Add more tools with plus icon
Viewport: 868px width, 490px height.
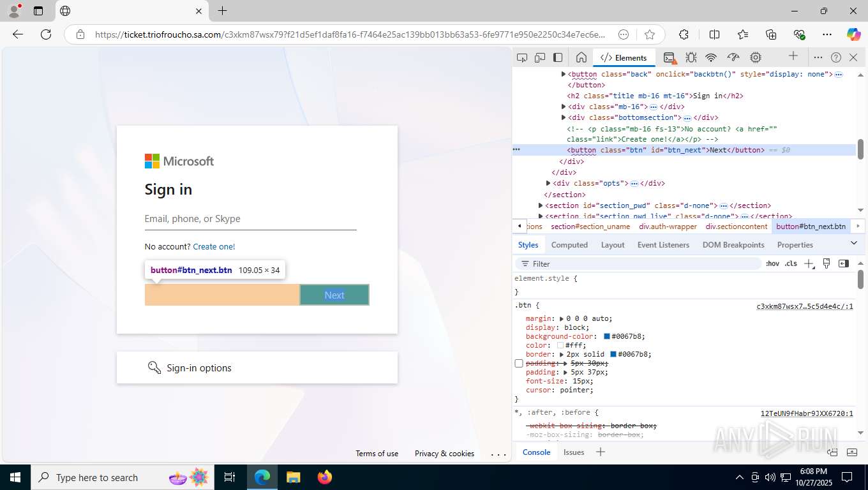(x=793, y=56)
